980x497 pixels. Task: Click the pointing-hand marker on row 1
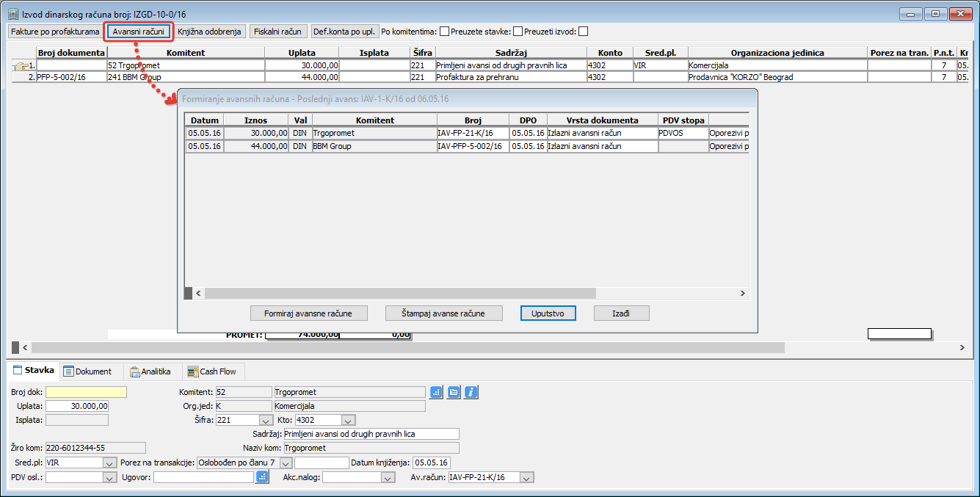pos(21,66)
